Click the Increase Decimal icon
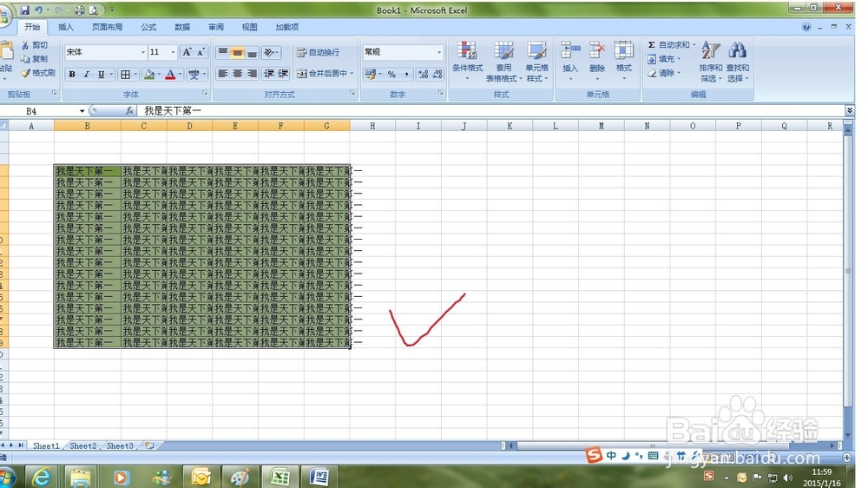This screenshot has width=868, height=488. click(424, 74)
